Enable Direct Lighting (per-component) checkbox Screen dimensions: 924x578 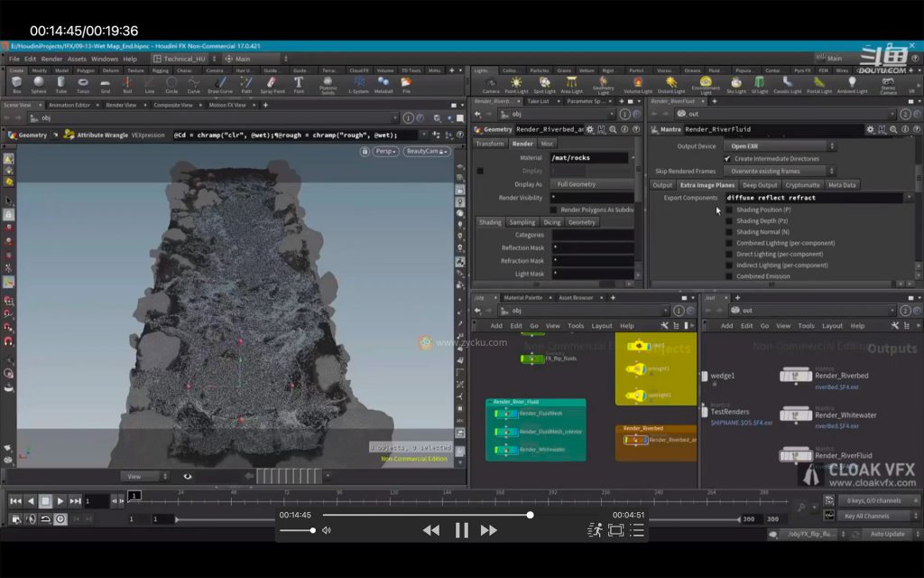pos(729,255)
